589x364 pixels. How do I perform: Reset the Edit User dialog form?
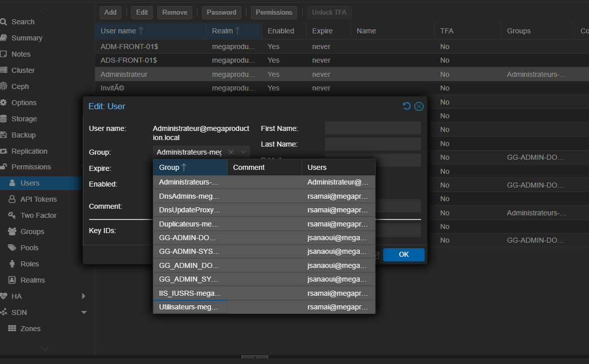click(x=406, y=106)
